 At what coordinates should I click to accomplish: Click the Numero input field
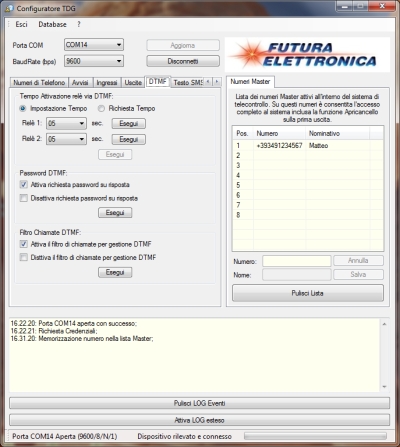click(x=297, y=261)
